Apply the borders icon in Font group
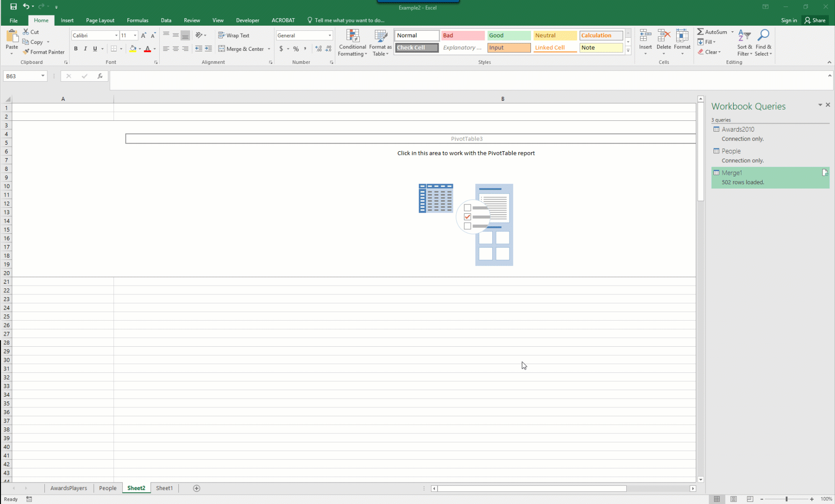The width and height of the screenshot is (835, 504). click(113, 49)
